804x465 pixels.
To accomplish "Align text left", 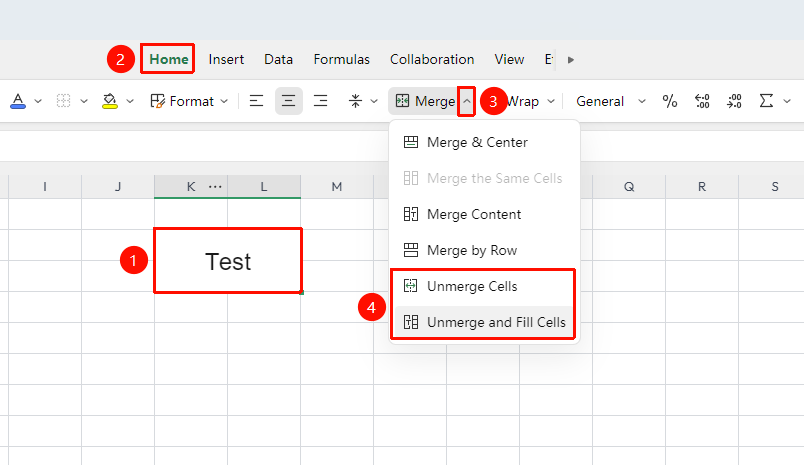I will pyautogui.click(x=256, y=101).
